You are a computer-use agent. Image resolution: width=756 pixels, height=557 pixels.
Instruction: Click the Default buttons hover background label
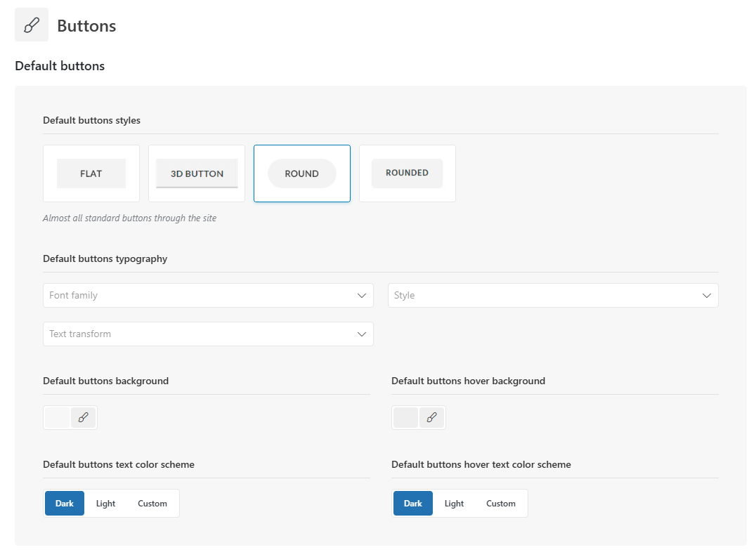click(468, 381)
